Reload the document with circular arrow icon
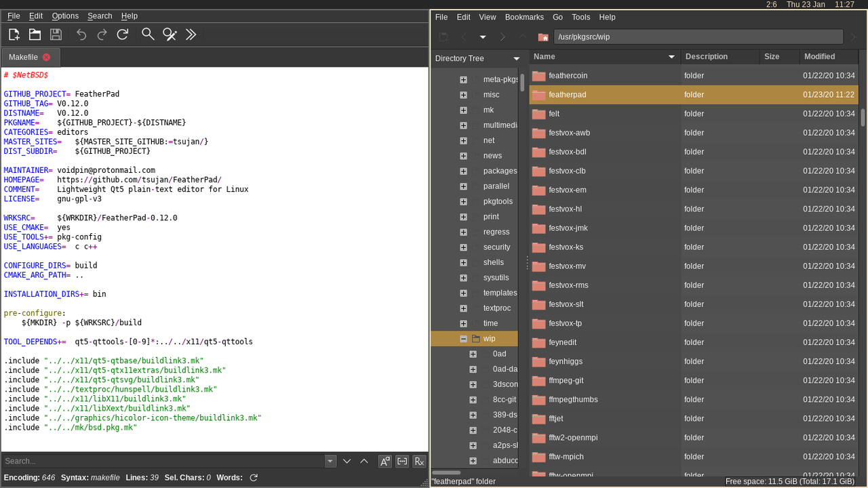The height and width of the screenshot is (488, 868). point(123,35)
